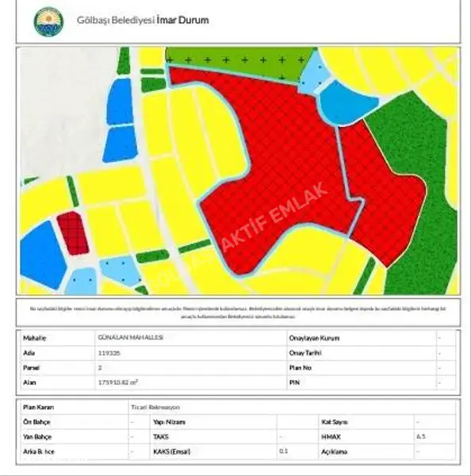This screenshot has height=476, width=471.
Task: Select the 'GÜNALAN MAHALLESİ' value
Action: tap(131, 338)
